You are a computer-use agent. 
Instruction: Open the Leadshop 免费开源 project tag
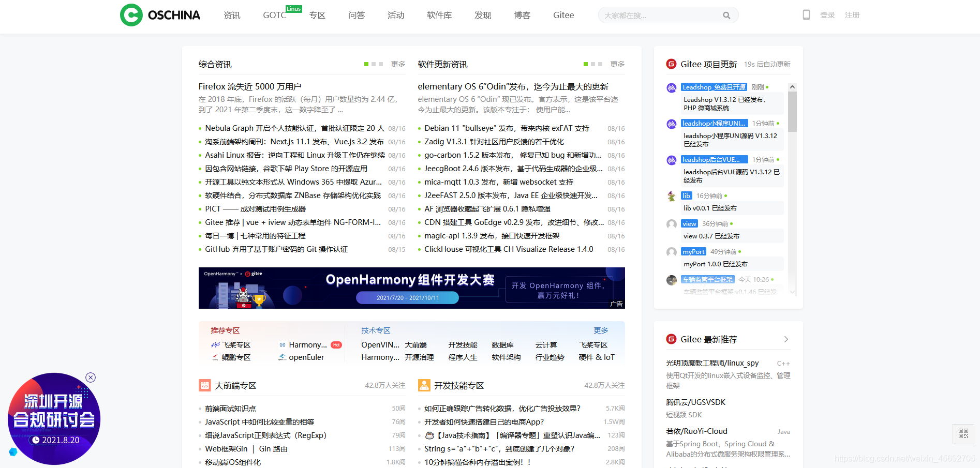(714, 87)
